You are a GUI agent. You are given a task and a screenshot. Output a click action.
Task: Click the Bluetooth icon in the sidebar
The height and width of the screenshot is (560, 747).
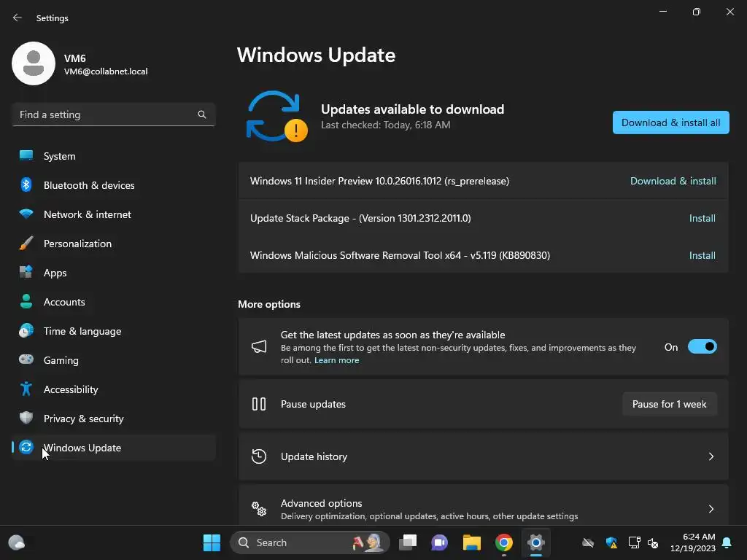click(x=26, y=184)
